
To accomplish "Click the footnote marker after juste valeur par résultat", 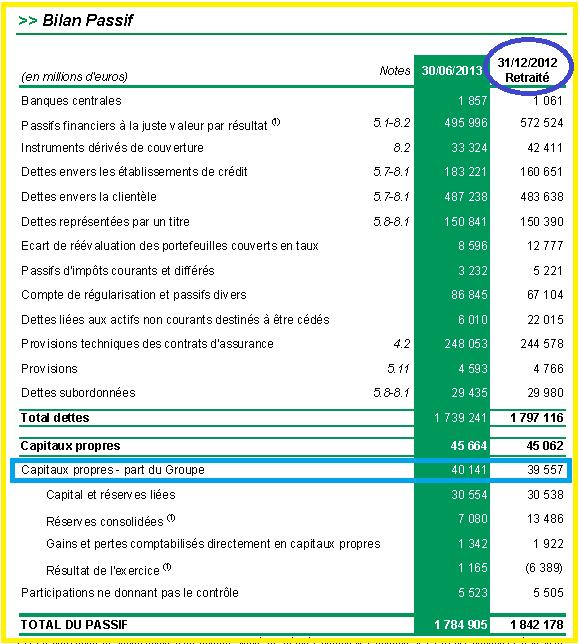I will (276, 122).
